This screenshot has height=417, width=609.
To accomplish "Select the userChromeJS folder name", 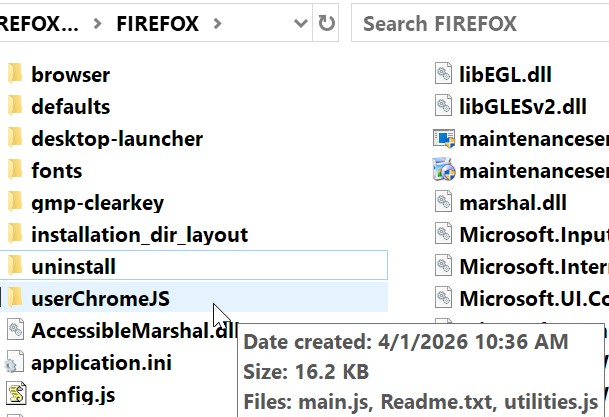I will [x=100, y=298].
